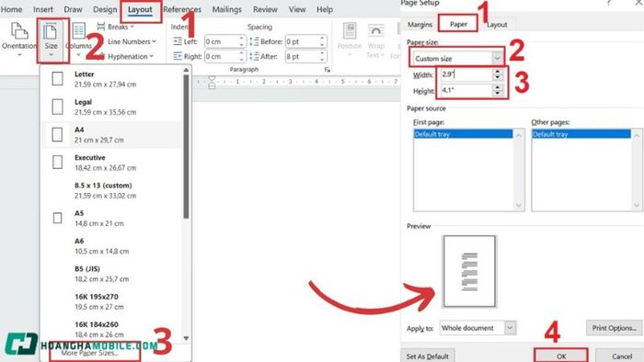Open the Orientation options
This screenshot has width=644, height=362.
coord(19,39)
